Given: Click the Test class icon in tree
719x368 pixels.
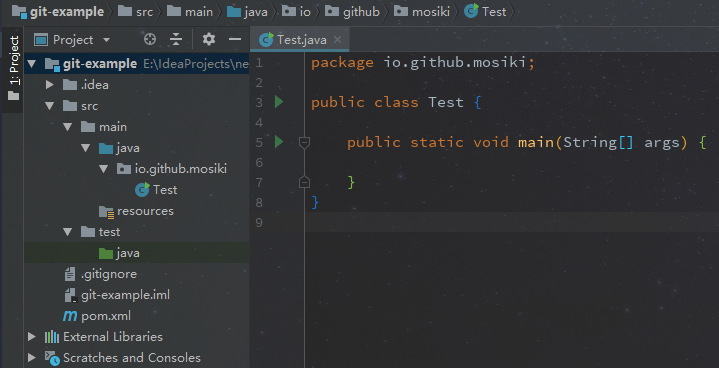Looking at the screenshot, I should pyautogui.click(x=142, y=190).
